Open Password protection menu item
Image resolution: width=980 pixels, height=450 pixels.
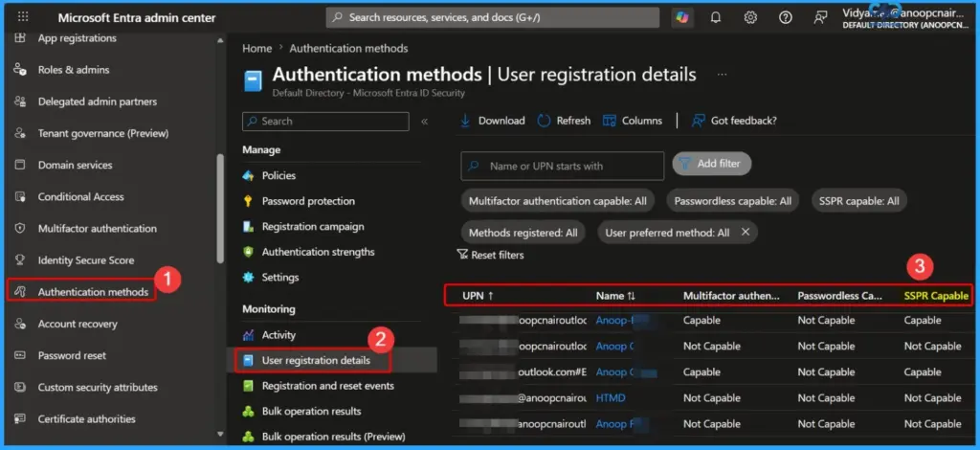pos(308,201)
